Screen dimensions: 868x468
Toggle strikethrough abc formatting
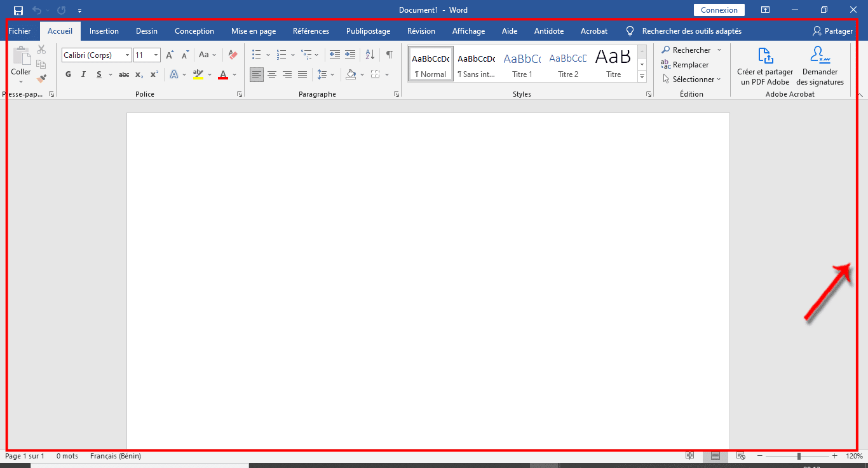click(x=124, y=74)
